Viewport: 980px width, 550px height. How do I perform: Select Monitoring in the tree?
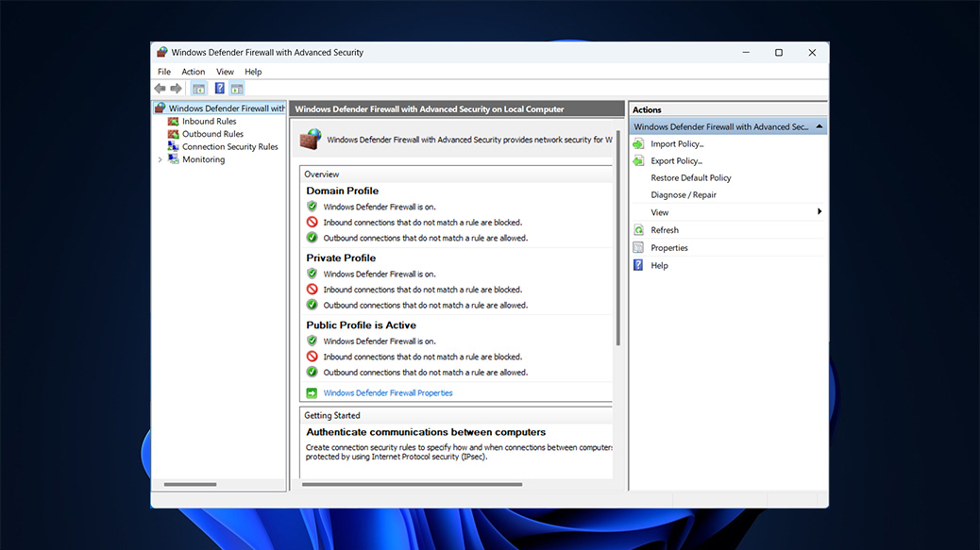tap(203, 159)
